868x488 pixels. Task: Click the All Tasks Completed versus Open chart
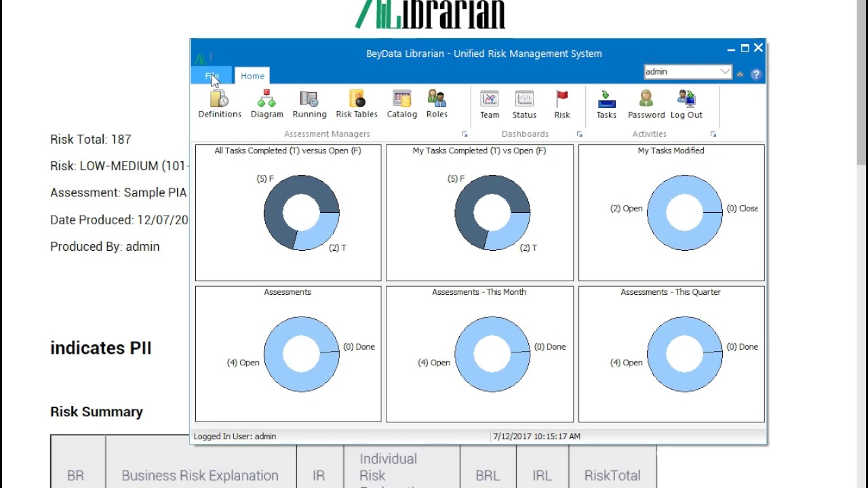[x=288, y=212]
